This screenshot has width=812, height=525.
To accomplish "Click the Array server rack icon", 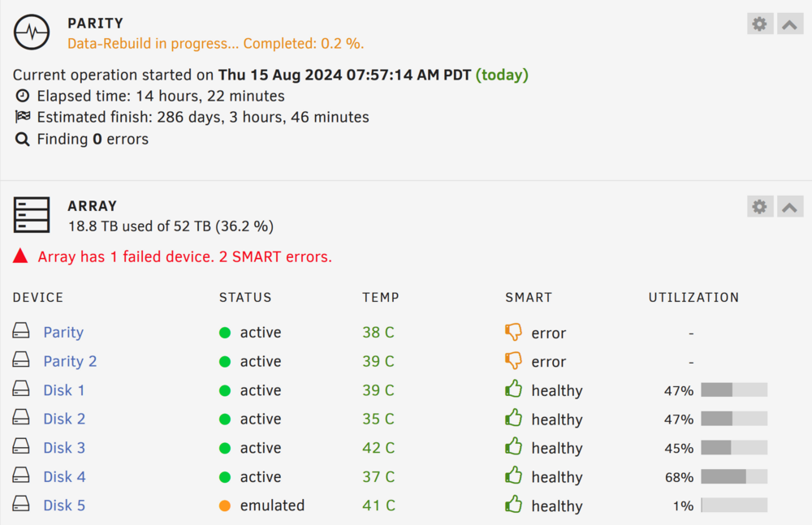I will pos(32,214).
